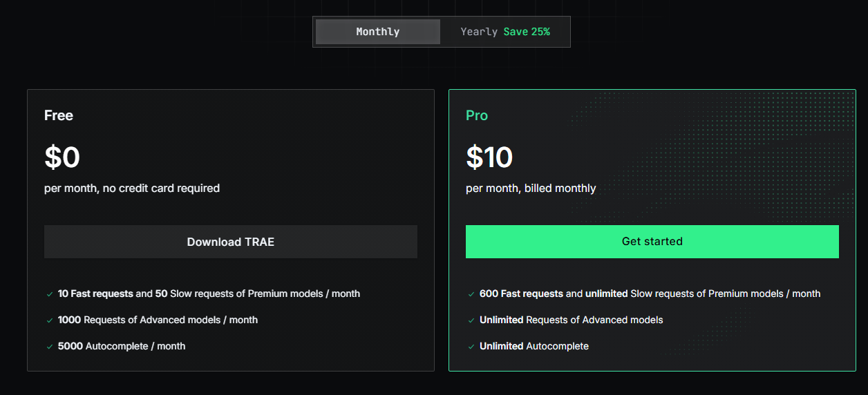This screenshot has width=868, height=395.
Task: Click checkmark beside 600 Fast requests
Action: tap(471, 294)
